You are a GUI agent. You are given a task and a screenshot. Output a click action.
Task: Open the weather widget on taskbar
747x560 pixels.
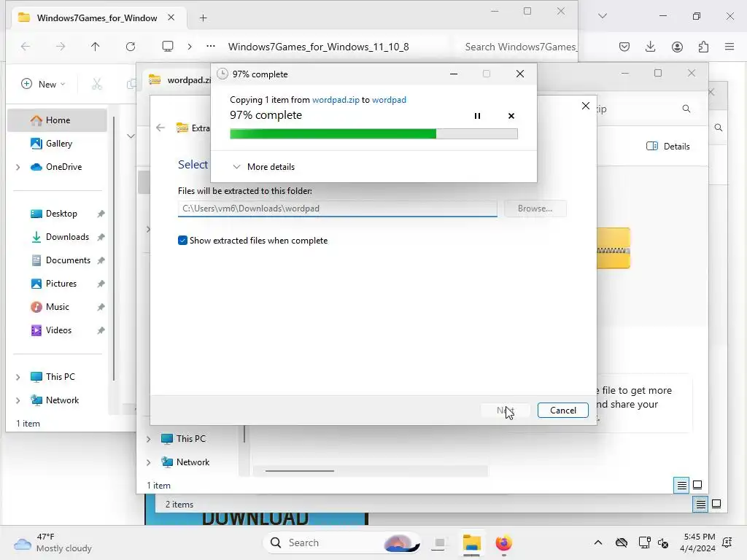coord(53,542)
